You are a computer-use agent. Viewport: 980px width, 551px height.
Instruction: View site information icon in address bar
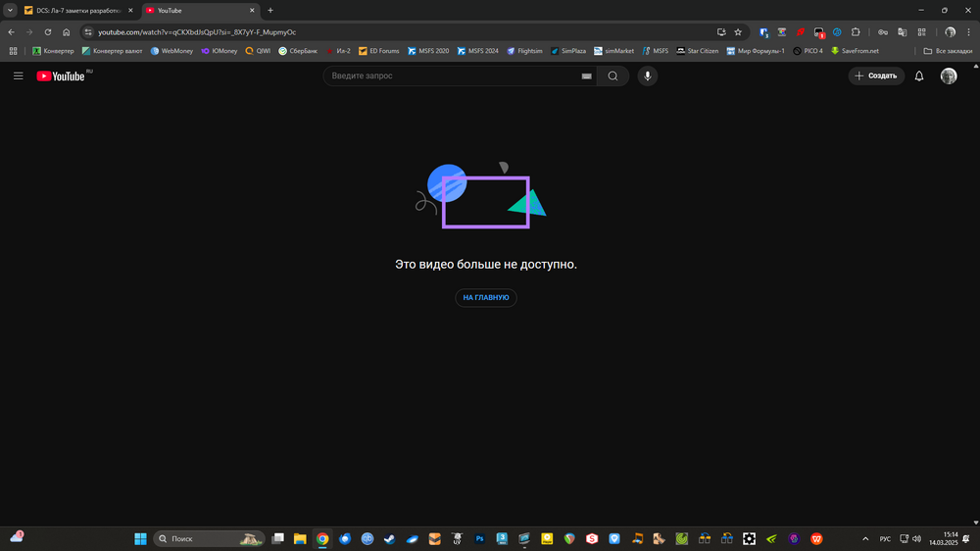(88, 32)
